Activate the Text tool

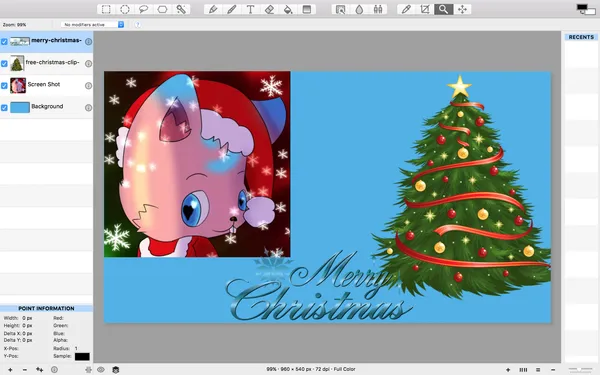[251, 9]
